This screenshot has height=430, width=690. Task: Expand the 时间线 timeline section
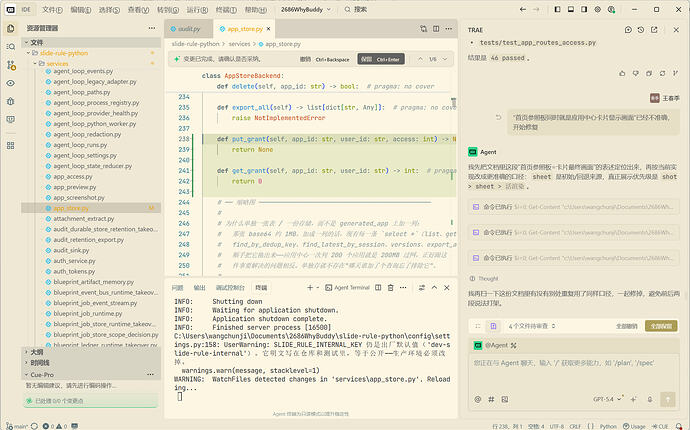tap(40, 363)
